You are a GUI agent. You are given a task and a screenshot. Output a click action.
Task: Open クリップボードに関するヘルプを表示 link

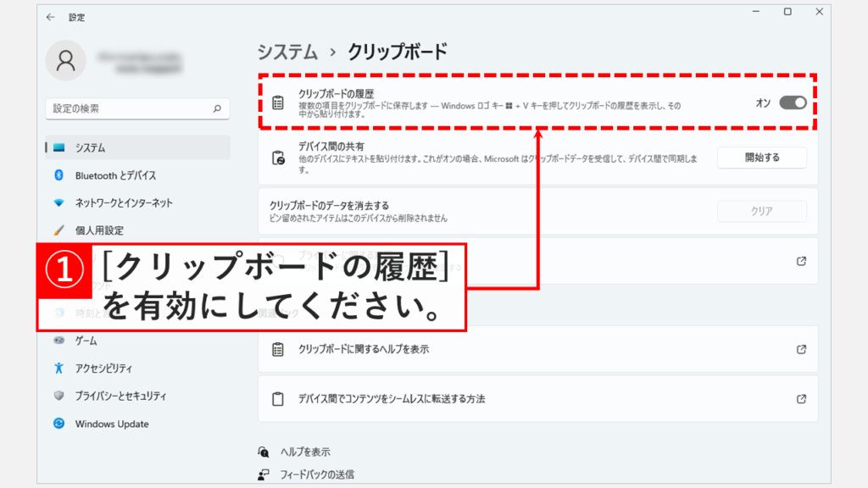pos(363,349)
